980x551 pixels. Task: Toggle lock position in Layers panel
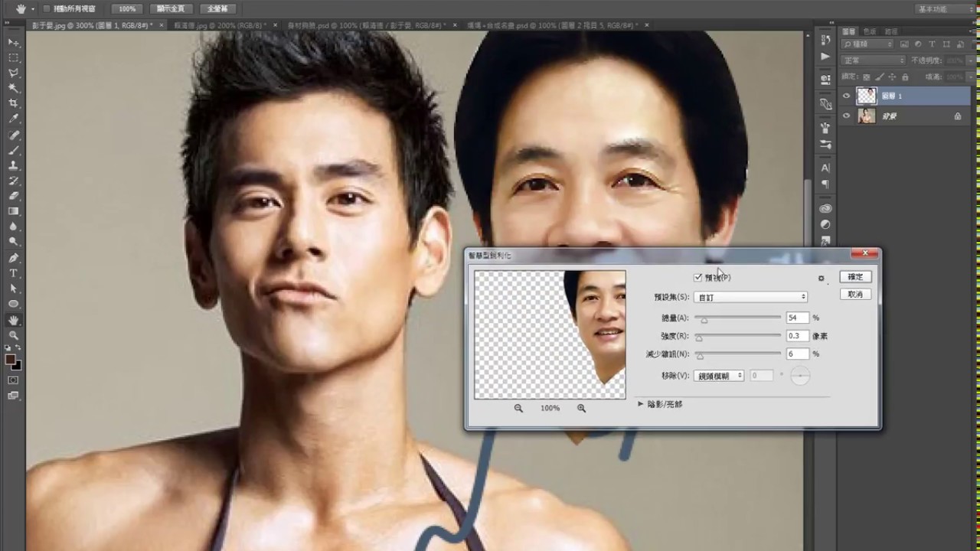pos(892,77)
